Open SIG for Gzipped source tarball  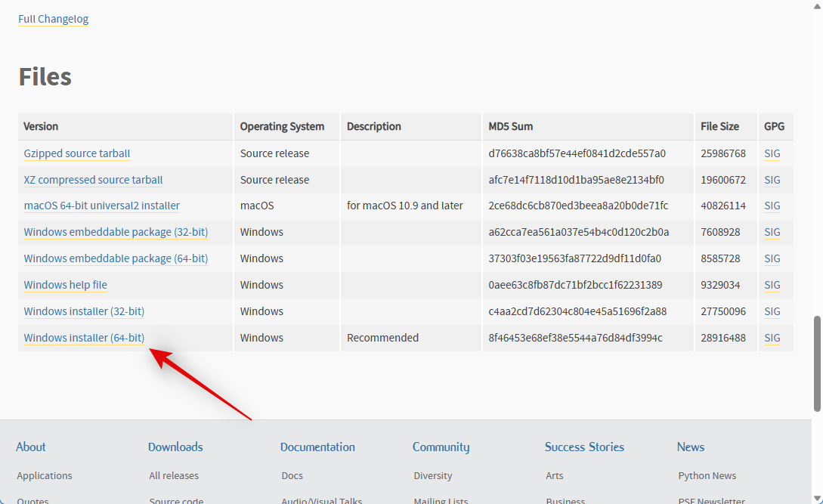tap(772, 153)
